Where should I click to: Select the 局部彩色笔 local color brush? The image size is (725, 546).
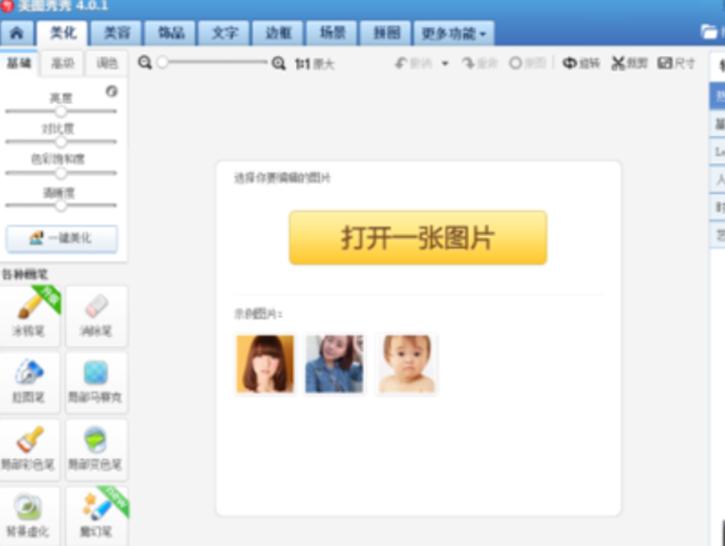tap(30, 449)
